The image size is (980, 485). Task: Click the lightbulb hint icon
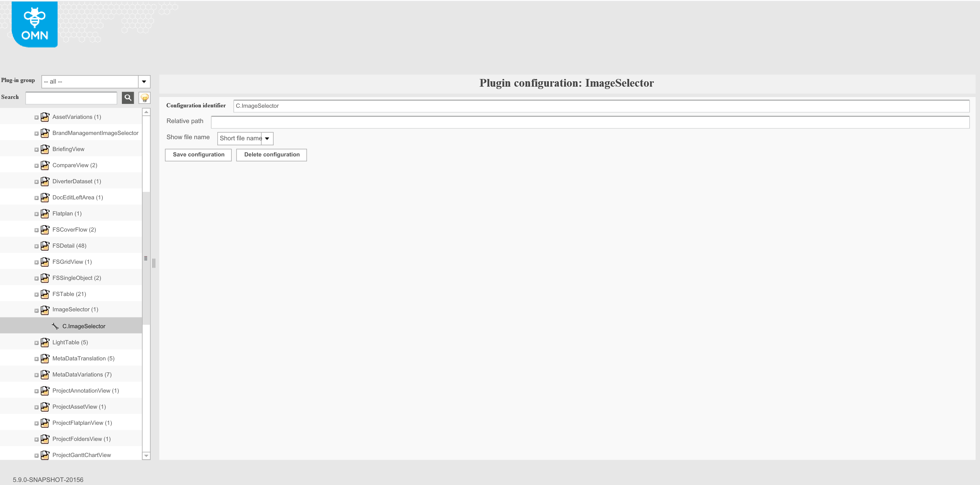coord(144,98)
